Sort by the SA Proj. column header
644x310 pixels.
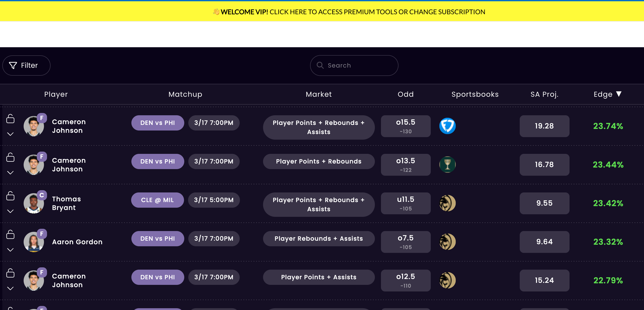(544, 94)
